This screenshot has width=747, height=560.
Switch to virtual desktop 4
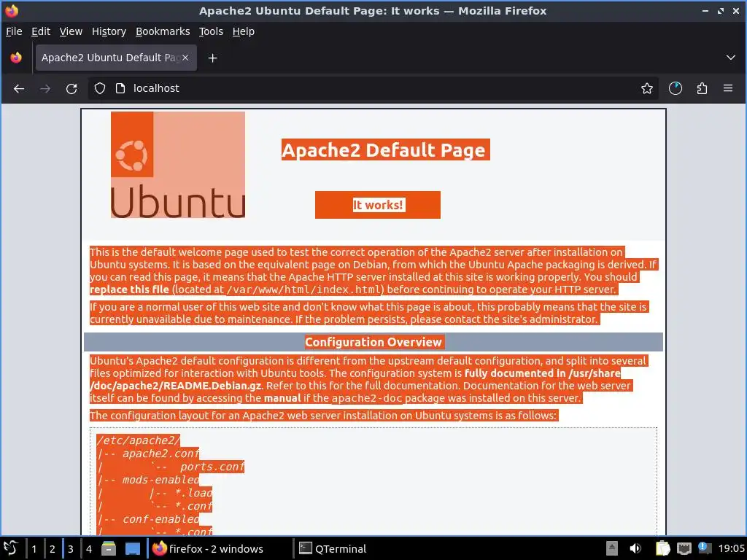pos(88,549)
